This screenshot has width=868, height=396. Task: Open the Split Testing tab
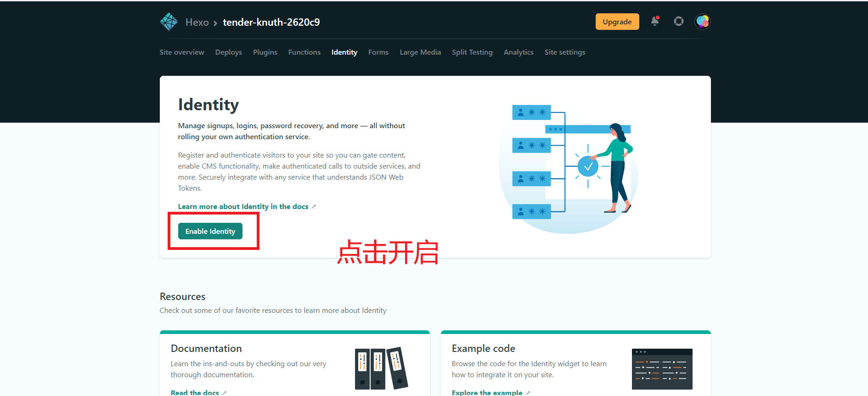(x=472, y=52)
